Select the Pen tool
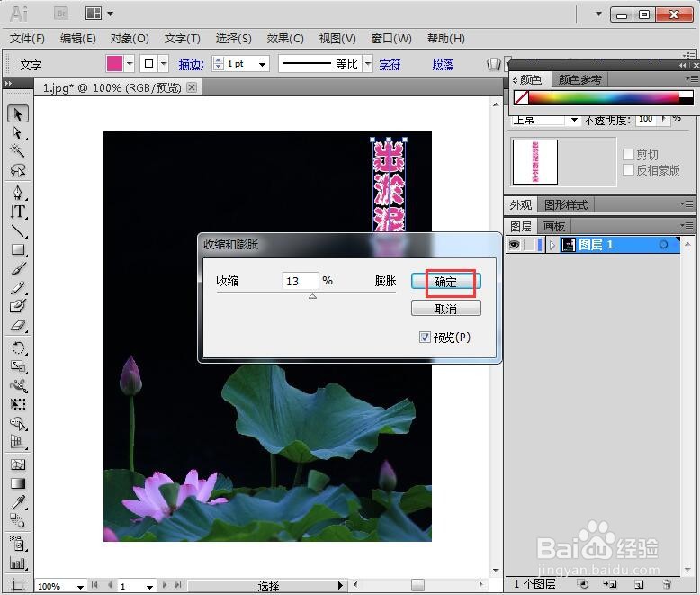Screen dimensions: 700x595 pyautogui.click(x=18, y=192)
